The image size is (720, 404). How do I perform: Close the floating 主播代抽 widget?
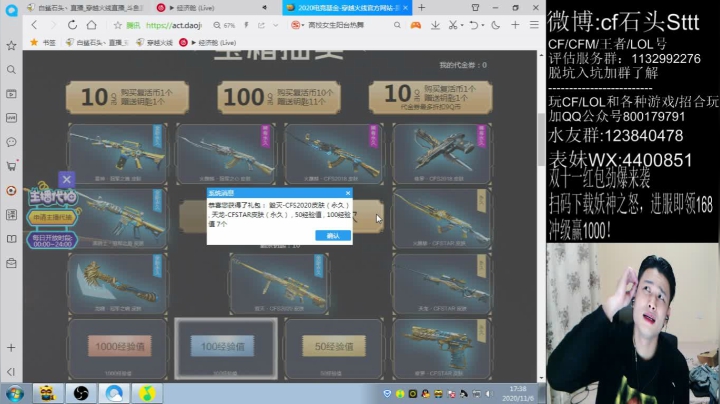pyautogui.click(x=67, y=179)
